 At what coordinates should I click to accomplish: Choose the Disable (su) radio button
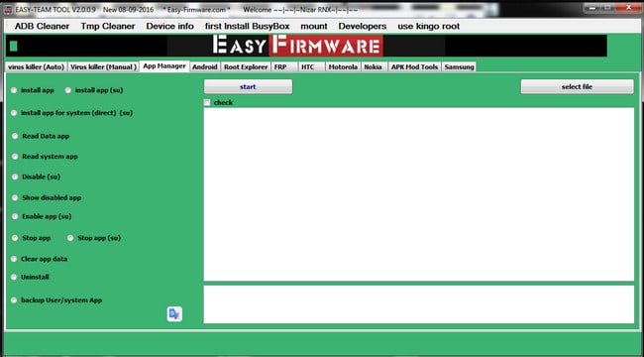click(15, 177)
